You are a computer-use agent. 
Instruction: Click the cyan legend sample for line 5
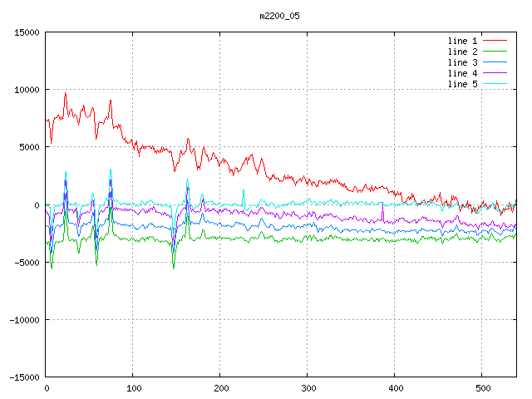[x=495, y=84]
